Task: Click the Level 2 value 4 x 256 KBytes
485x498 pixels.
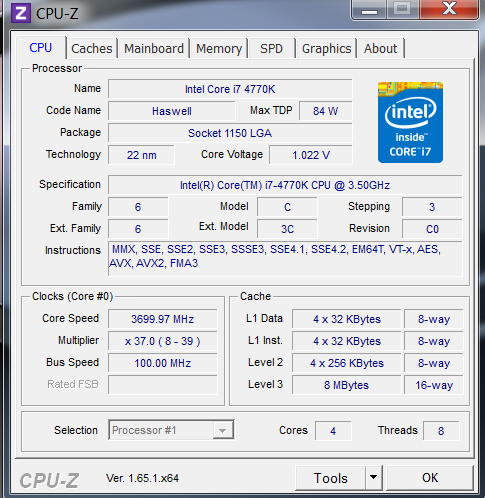Action: click(347, 363)
